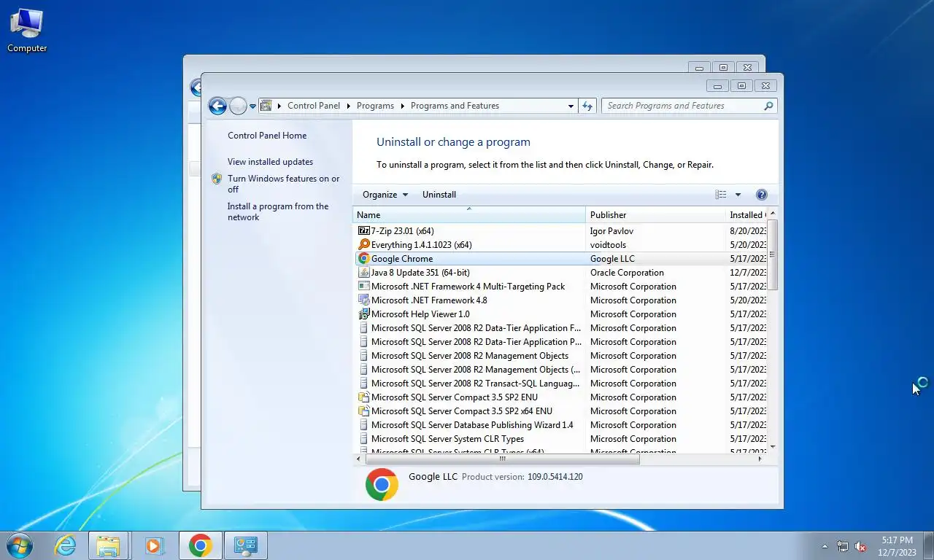This screenshot has height=560, width=934.
Task: Click the Programs breadcrumb
Action: 375,106
